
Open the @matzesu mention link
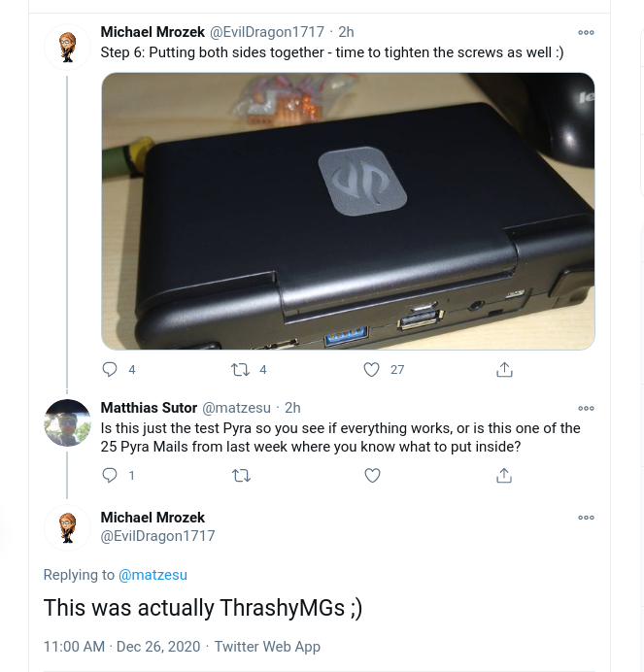(x=153, y=575)
